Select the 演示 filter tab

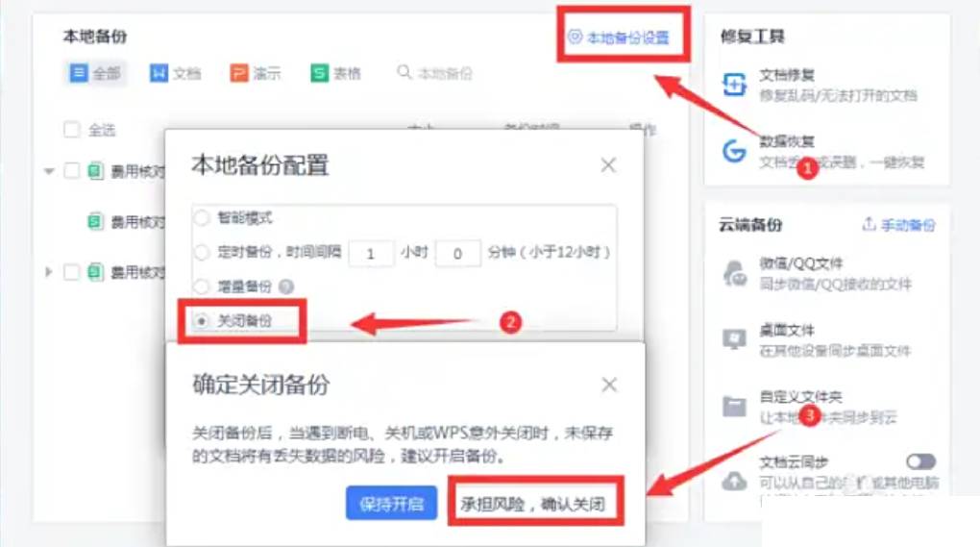pos(256,73)
